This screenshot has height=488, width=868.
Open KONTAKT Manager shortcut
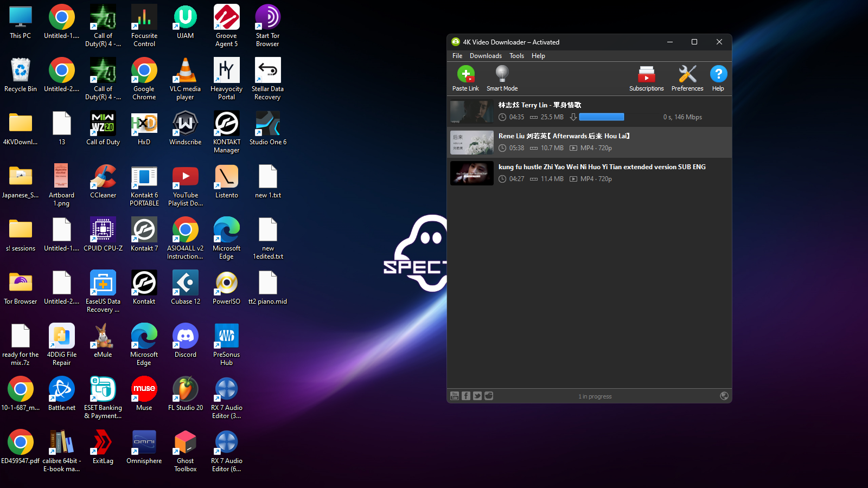227,132
